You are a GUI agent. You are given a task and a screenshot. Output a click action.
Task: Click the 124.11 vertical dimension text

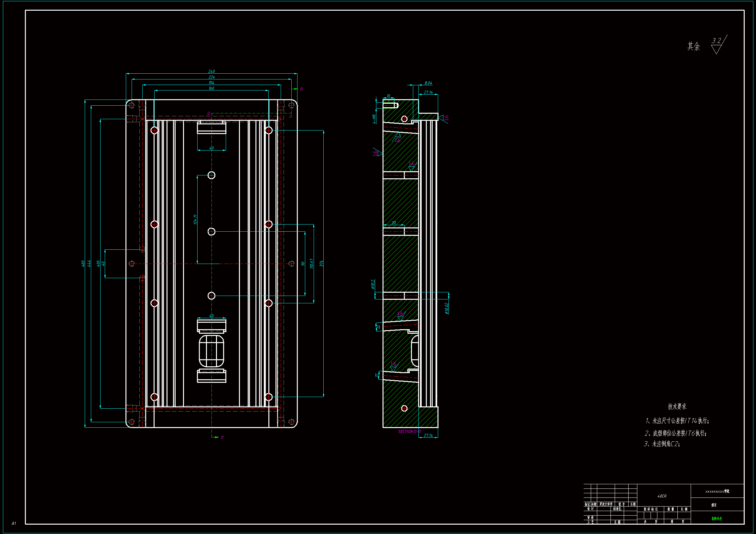coord(195,219)
